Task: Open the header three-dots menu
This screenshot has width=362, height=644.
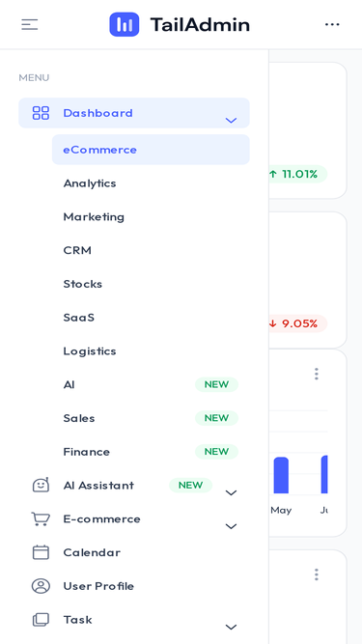Action: (x=332, y=24)
